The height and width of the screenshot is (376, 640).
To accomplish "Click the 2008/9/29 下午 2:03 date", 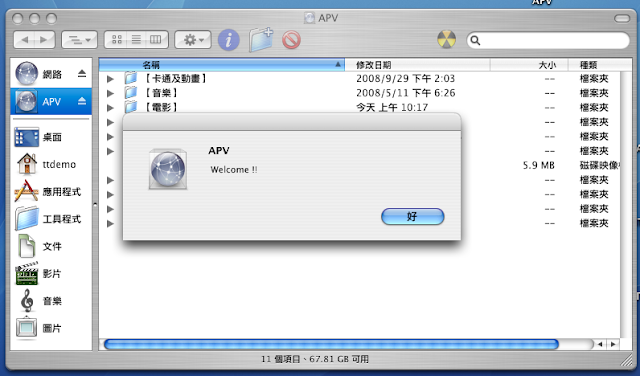I will click(x=405, y=78).
